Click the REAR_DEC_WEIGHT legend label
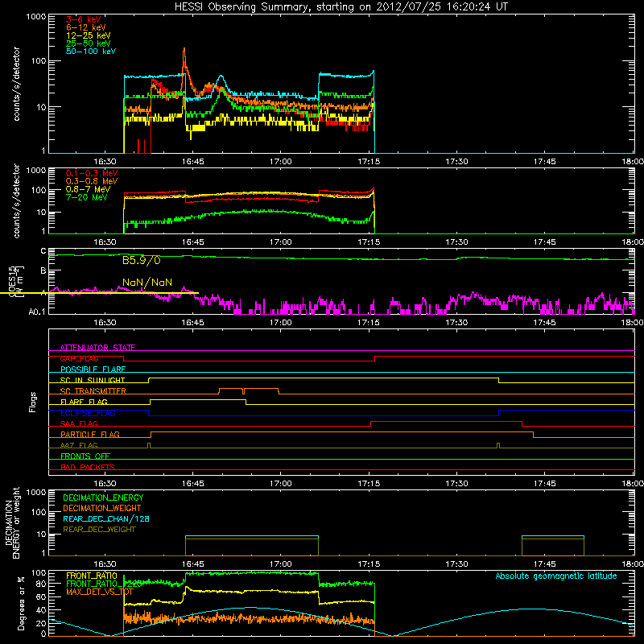The height and width of the screenshot is (644, 644). coord(99,530)
